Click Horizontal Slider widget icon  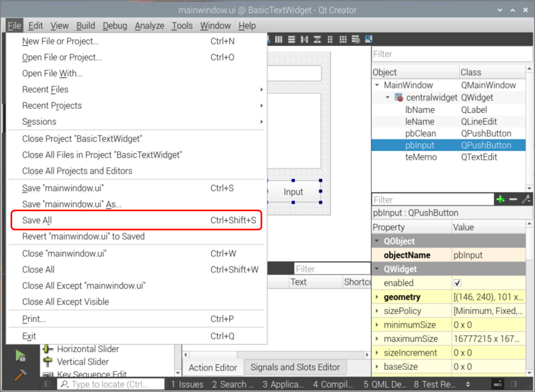48,349
